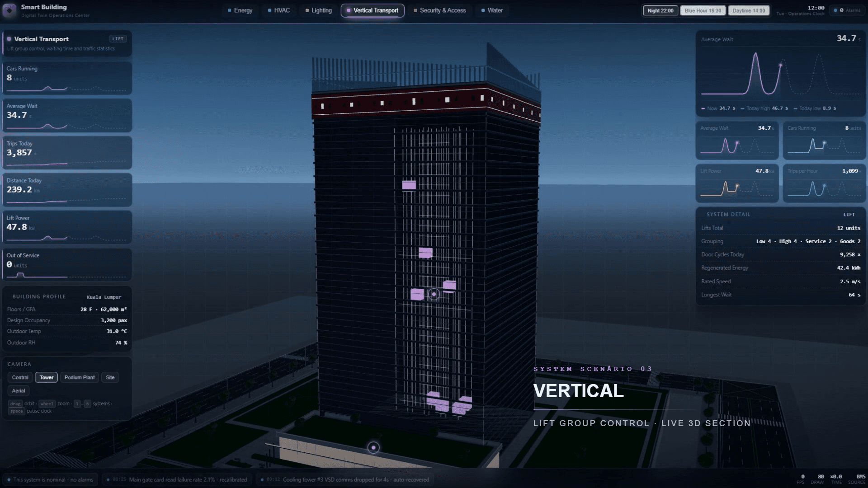Click the Main gate card read failure log
868x488 pixels.
[x=176, y=479]
